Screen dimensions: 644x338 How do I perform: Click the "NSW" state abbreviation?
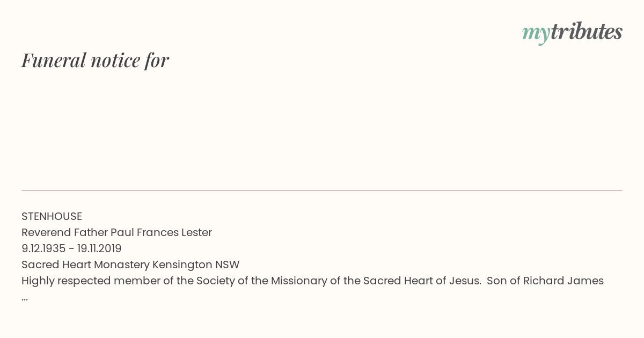coord(228,264)
